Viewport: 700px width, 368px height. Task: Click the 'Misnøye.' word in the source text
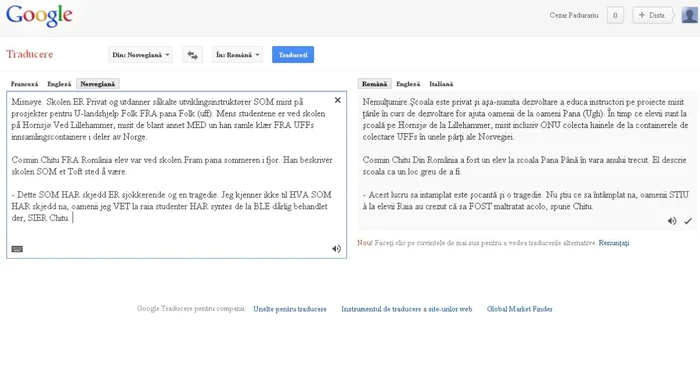coord(26,102)
